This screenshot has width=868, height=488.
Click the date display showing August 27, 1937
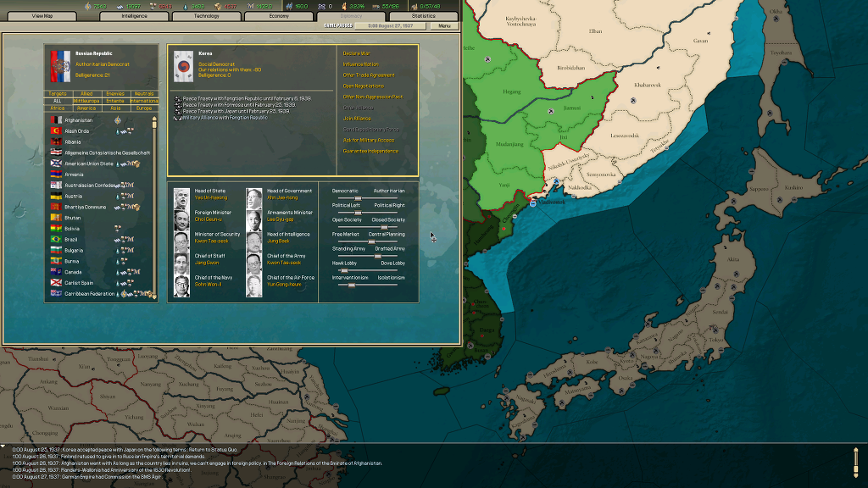(x=391, y=26)
